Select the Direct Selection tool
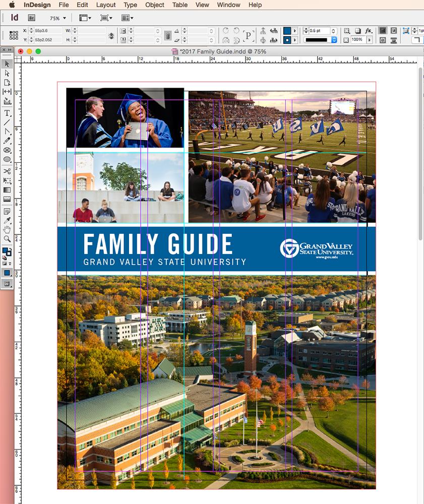This screenshot has height=504, width=424. (7, 73)
